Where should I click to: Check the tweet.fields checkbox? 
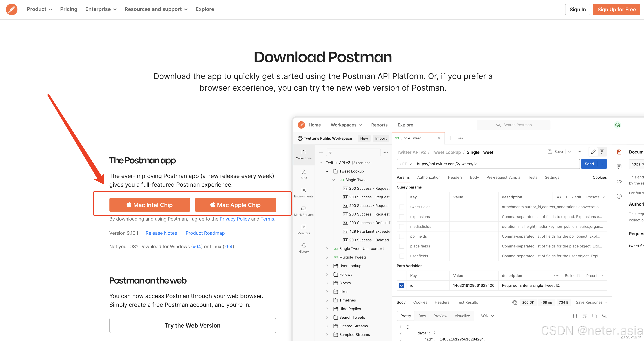click(x=401, y=207)
